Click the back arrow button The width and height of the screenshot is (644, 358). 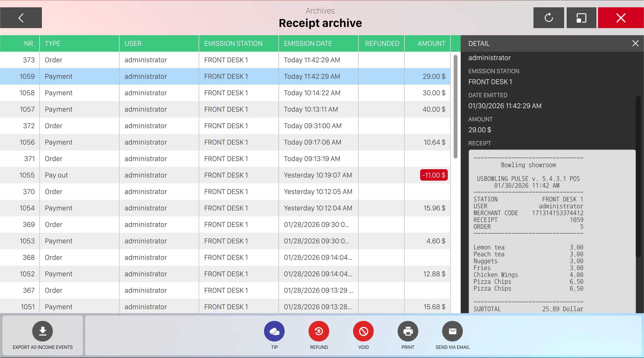point(21,18)
